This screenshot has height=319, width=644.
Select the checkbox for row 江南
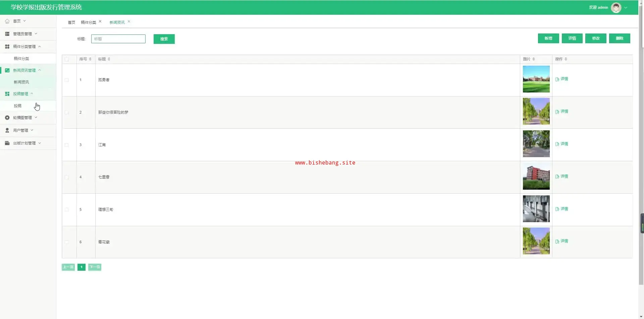[x=66, y=145]
